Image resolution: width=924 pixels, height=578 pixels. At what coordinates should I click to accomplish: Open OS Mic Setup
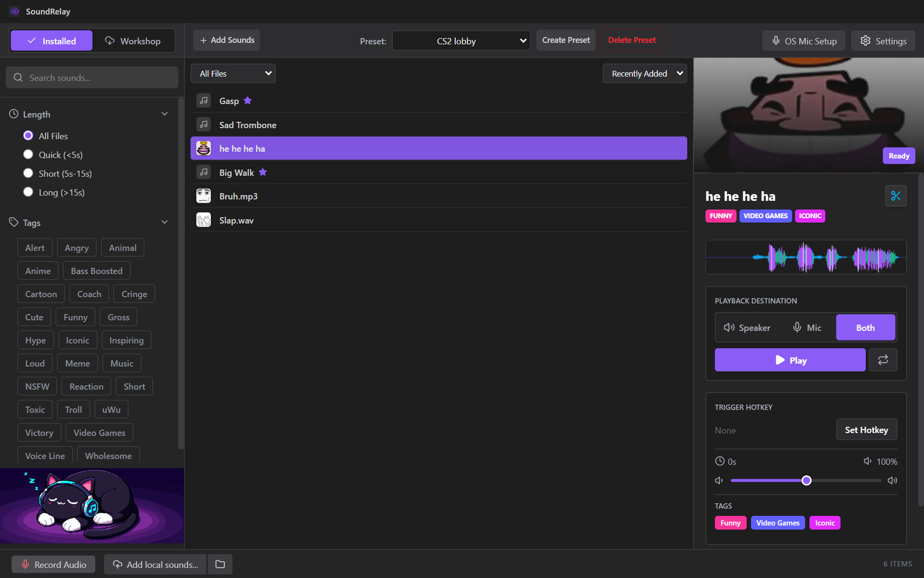pyautogui.click(x=804, y=41)
